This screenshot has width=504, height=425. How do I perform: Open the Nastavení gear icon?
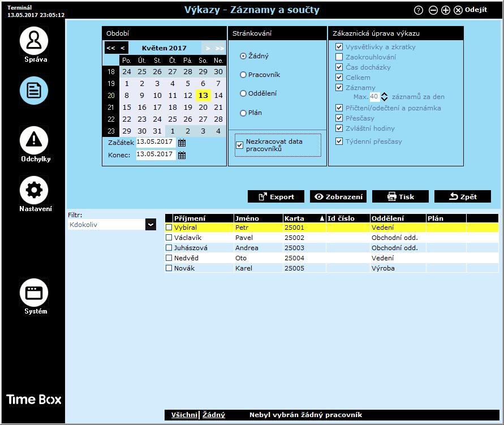click(34, 190)
